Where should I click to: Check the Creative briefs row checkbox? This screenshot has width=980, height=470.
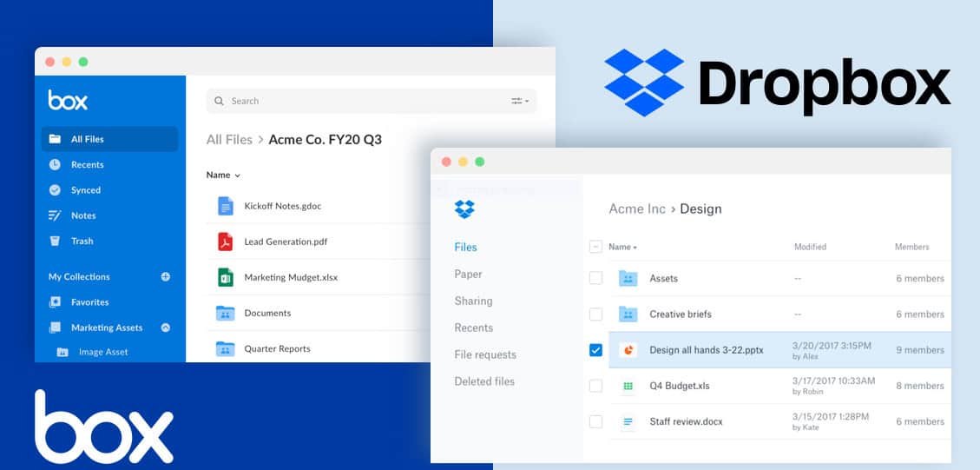coord(595,314)
